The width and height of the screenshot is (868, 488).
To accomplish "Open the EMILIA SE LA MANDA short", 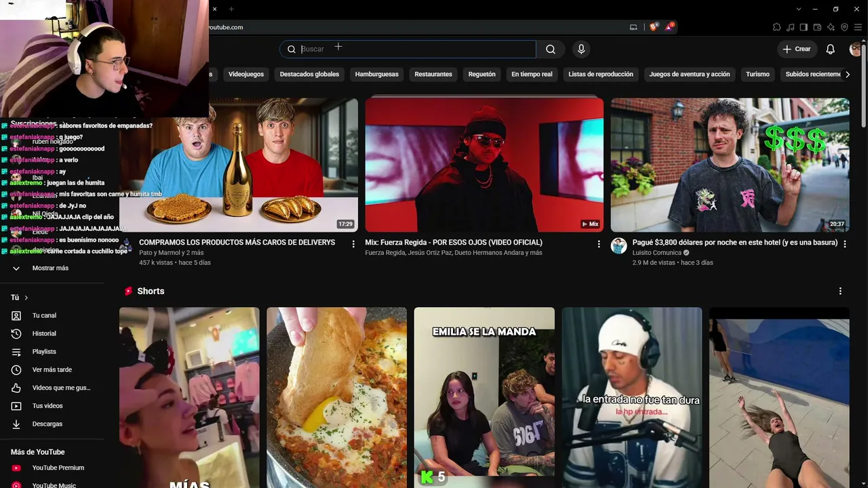I will tap(484, 398).
